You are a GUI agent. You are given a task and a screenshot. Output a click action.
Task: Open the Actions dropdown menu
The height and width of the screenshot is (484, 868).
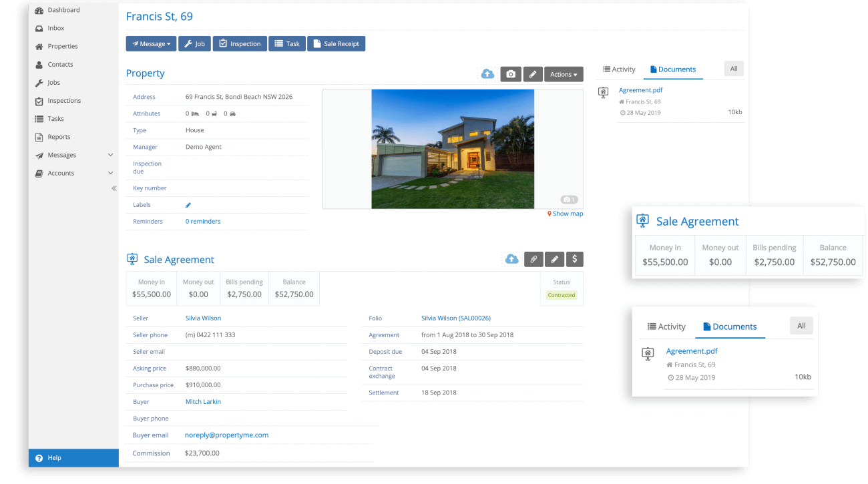tap(564, 74)
